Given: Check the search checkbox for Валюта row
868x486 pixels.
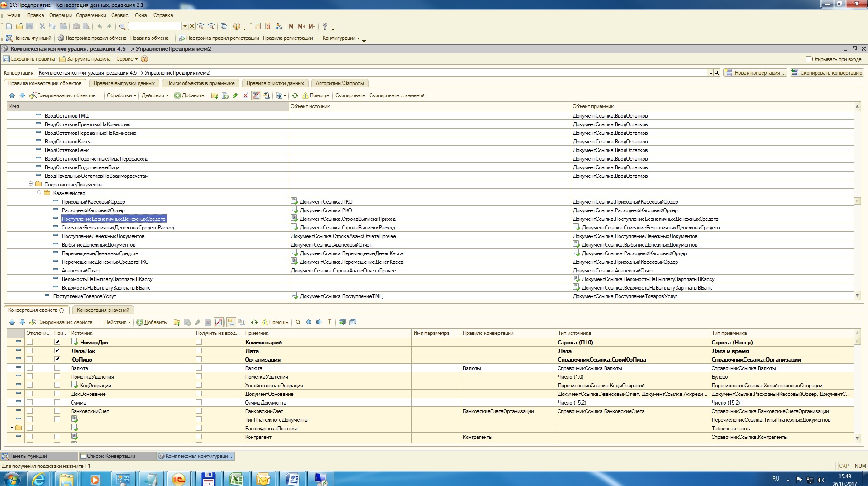Looking at the screenshot, I should [x=57, y=368].
